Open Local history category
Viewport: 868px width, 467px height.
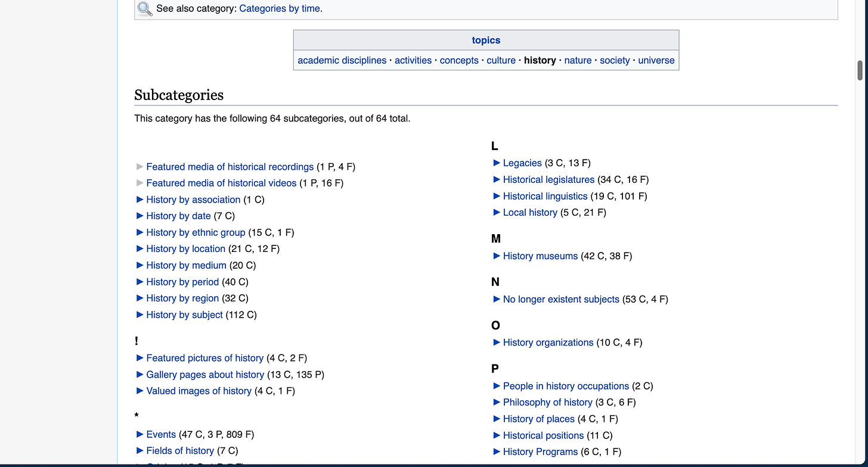coord(530,212)
